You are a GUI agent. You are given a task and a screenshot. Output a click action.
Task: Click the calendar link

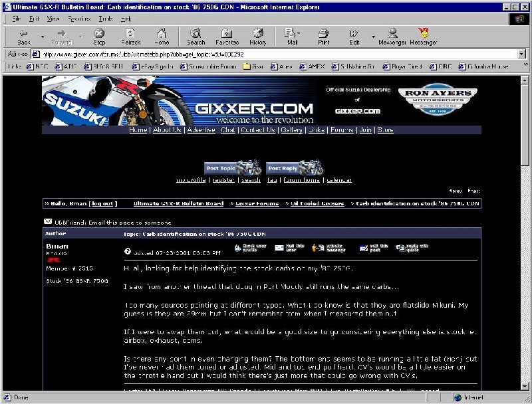[x=339, y=180]
